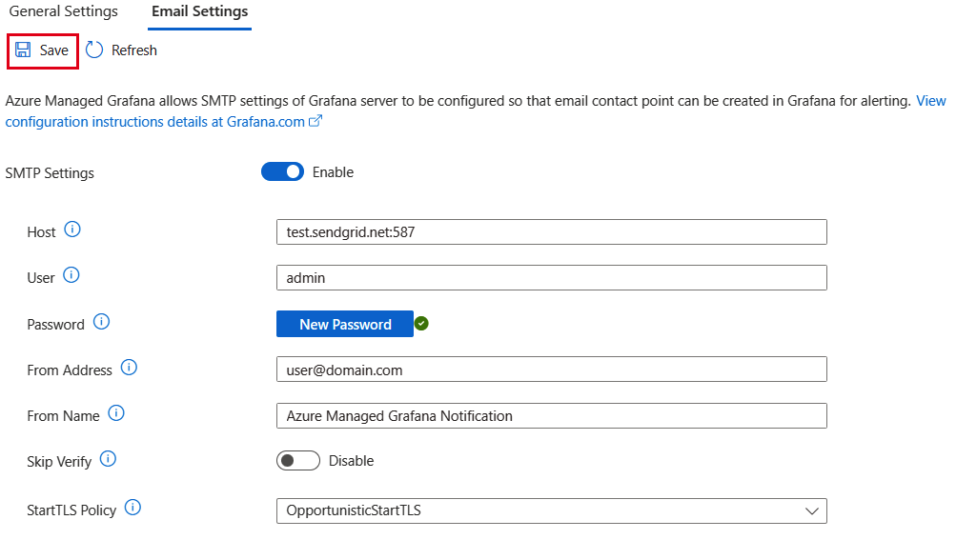This screenshot has width=977, height=560.
Task: Click the Save disk icon
Action: 19,50
